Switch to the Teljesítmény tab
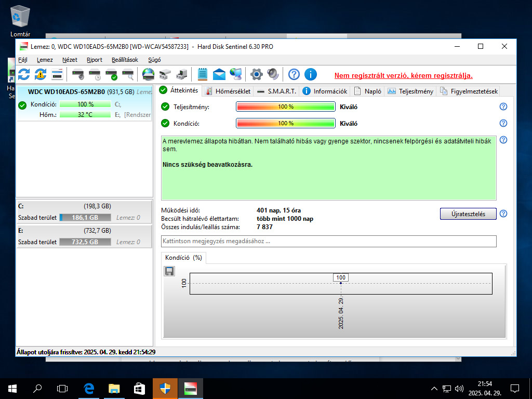 [410, 91]
